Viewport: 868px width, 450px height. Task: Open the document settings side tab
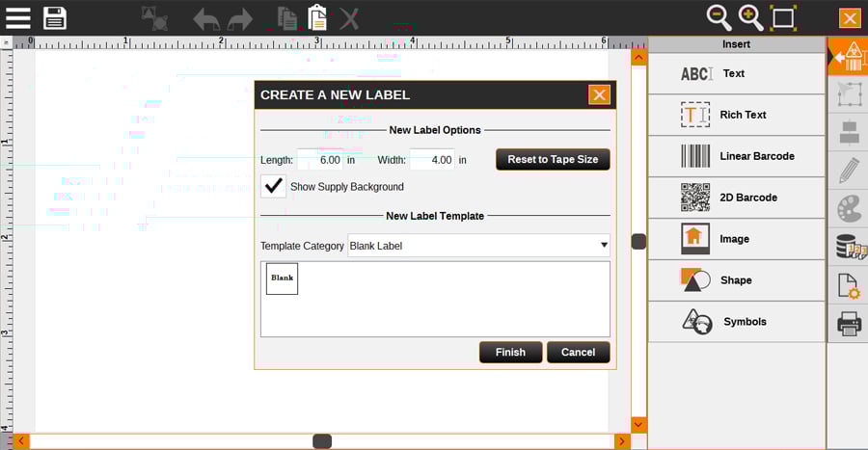point(849,285)
